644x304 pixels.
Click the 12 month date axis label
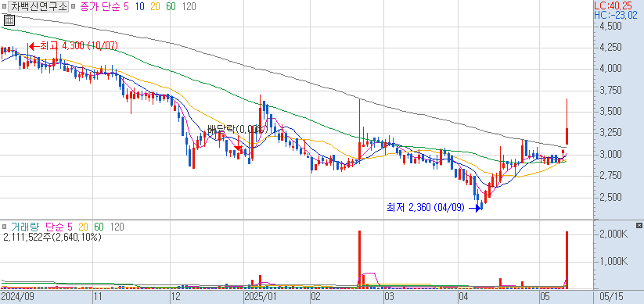click(176, 297)
